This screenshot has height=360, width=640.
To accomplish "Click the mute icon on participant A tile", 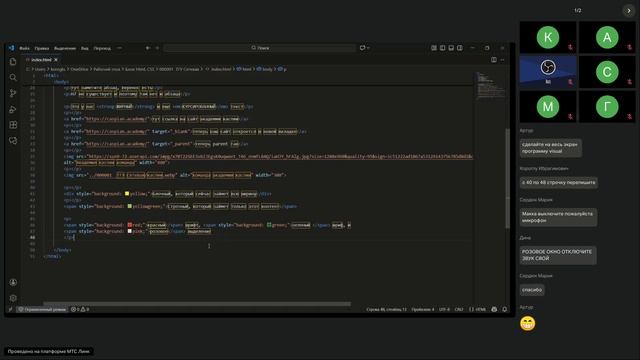I will 629,47.
